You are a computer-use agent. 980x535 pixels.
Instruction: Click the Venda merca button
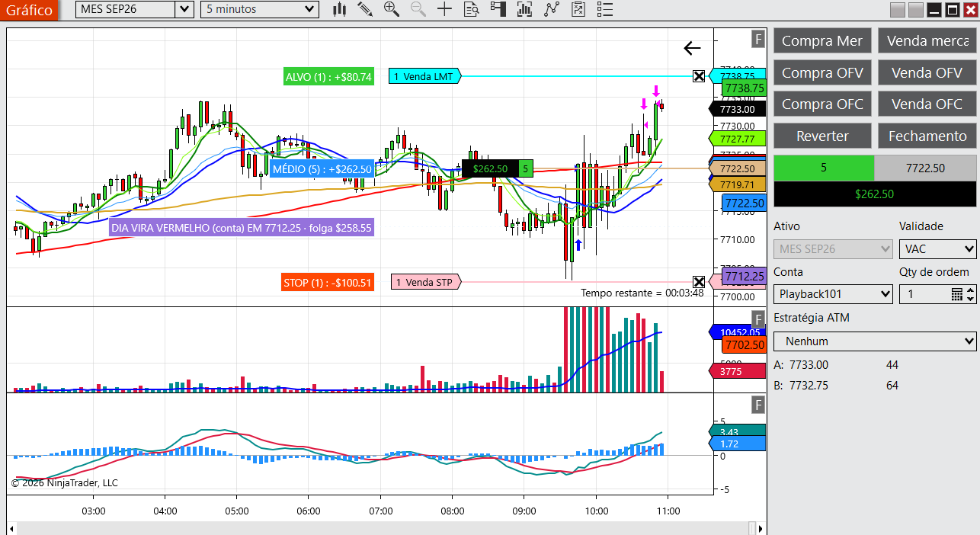click(927, 41)
